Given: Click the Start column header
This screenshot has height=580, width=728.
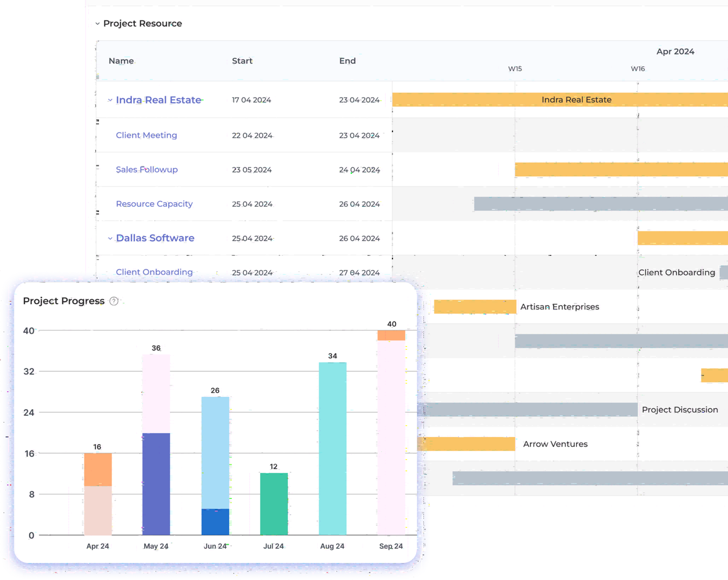Looking at the screenshot, I should [242, 61].
